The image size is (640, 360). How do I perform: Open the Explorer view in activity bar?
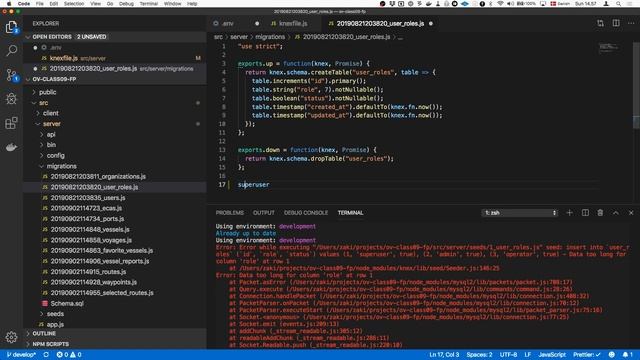[x=11, y=27]
